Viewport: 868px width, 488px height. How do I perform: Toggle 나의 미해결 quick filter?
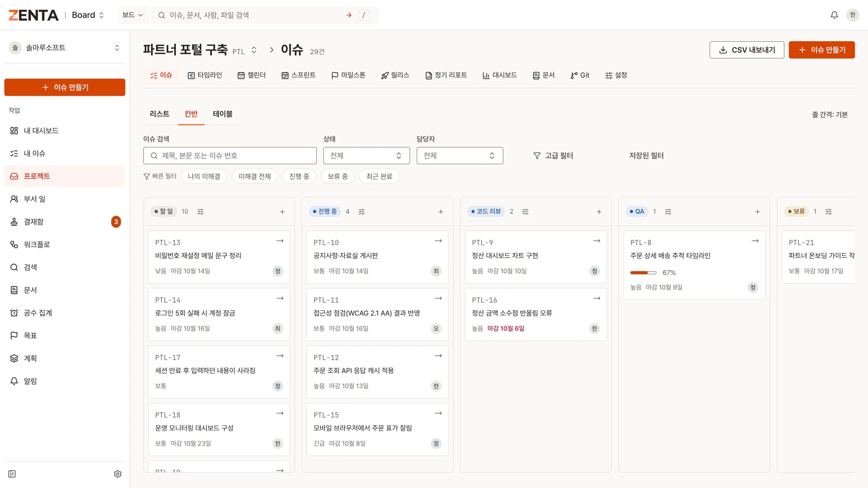pyautogui.click(x=204, y=176)
